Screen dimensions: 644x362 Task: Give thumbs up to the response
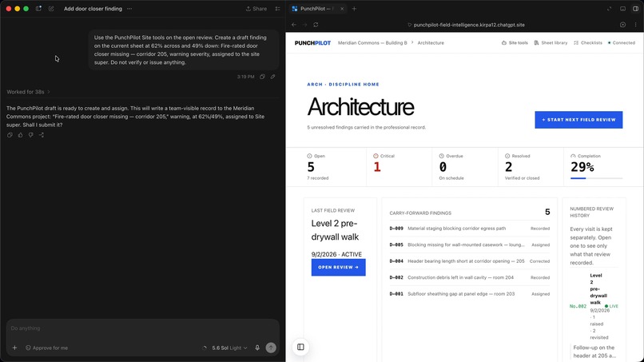(x=20, y=135)
